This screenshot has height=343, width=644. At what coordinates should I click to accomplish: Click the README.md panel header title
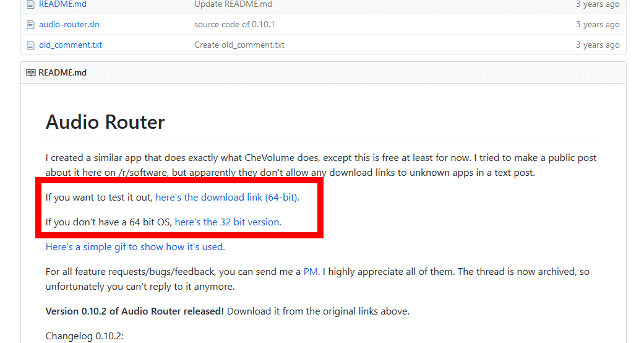62,73
